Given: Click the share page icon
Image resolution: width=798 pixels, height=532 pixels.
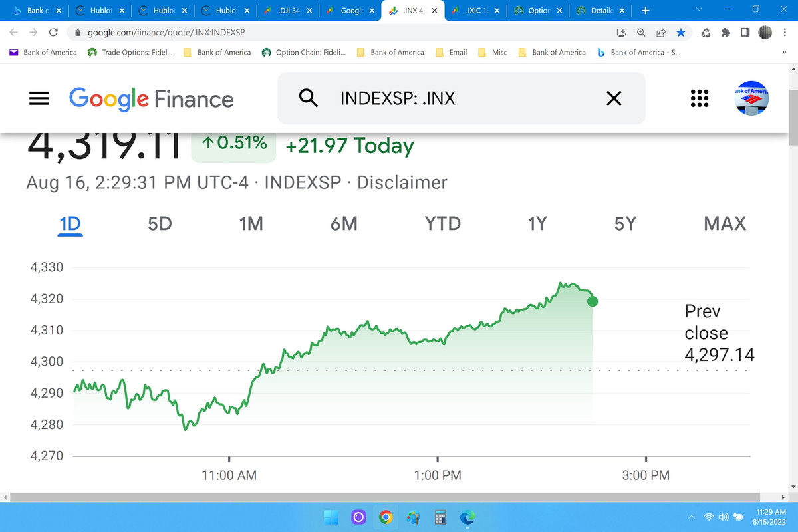Looking at the screenshot, I should 661,32.
